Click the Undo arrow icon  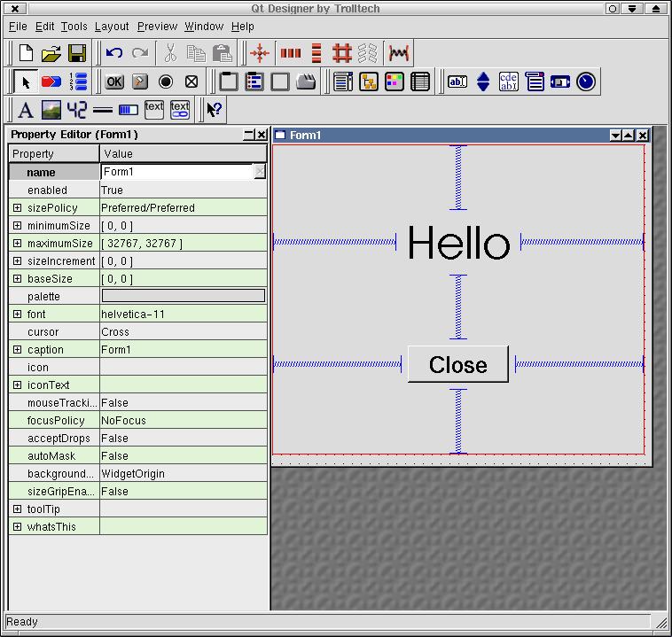(114, 53)
